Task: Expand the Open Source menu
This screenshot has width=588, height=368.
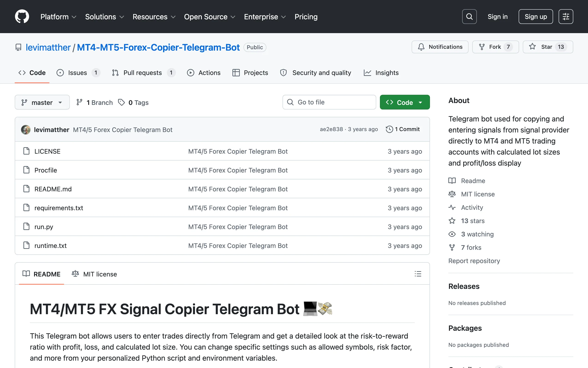Action: [x=210, y=17]
